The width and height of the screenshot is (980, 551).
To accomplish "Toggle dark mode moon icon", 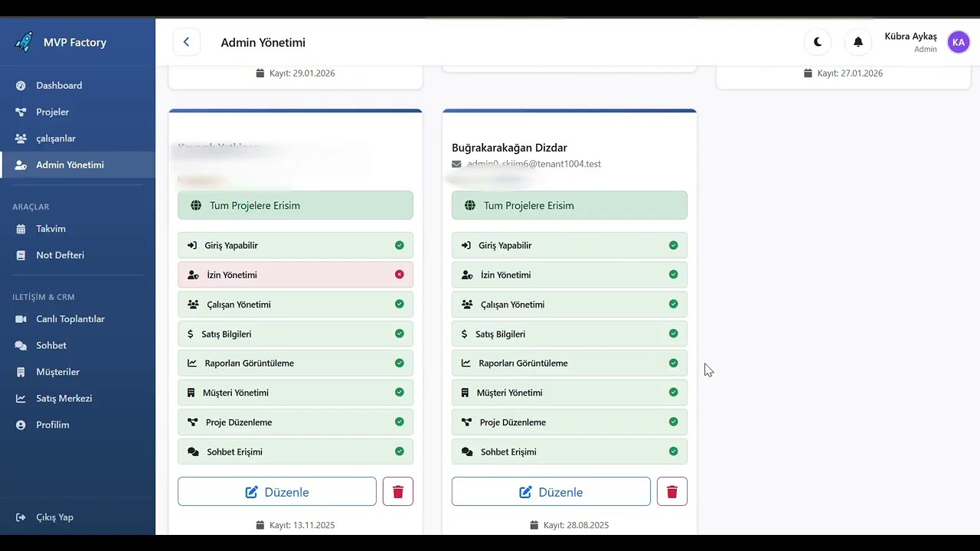I will coord(818,42).
